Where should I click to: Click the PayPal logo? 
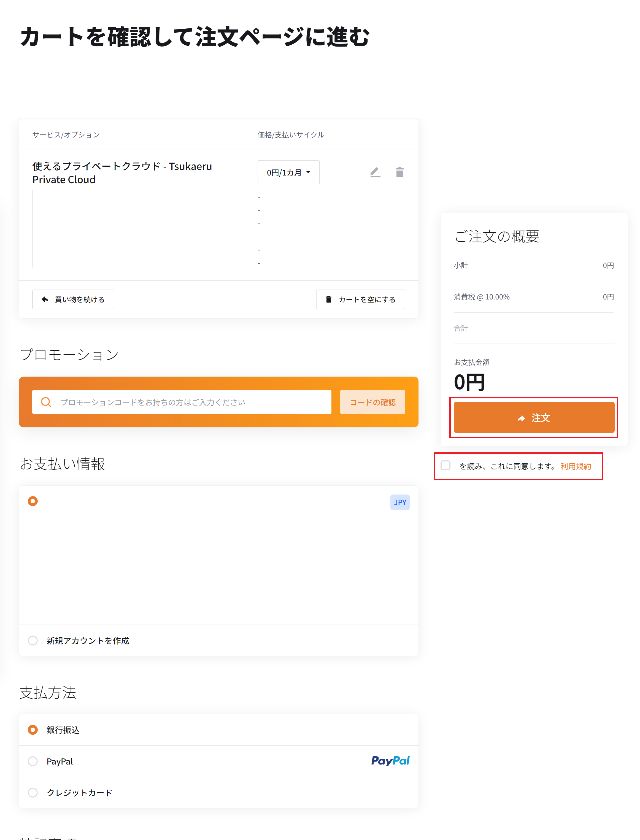click(x=390, y=761)
